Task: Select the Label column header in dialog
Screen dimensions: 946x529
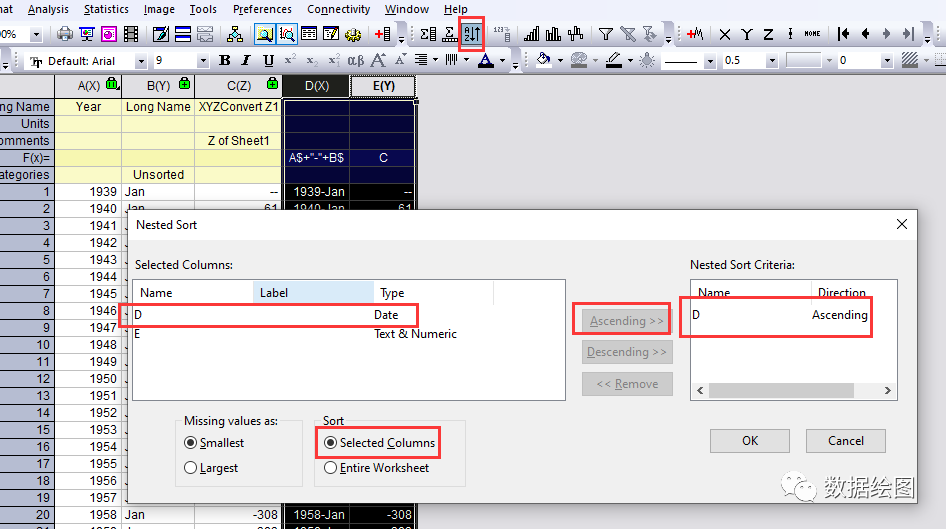Action: [x=313, y=293]
